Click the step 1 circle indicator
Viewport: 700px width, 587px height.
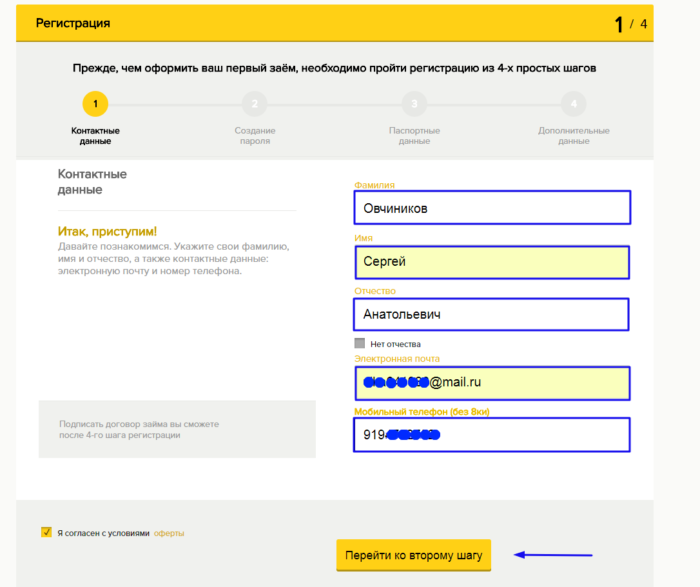click(x=95, y=103)
